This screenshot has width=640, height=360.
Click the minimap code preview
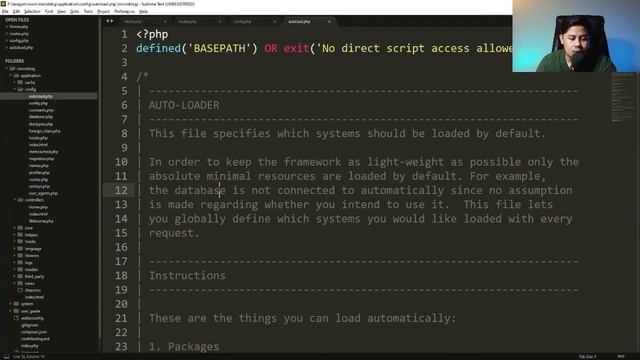(x=622, y=98)
